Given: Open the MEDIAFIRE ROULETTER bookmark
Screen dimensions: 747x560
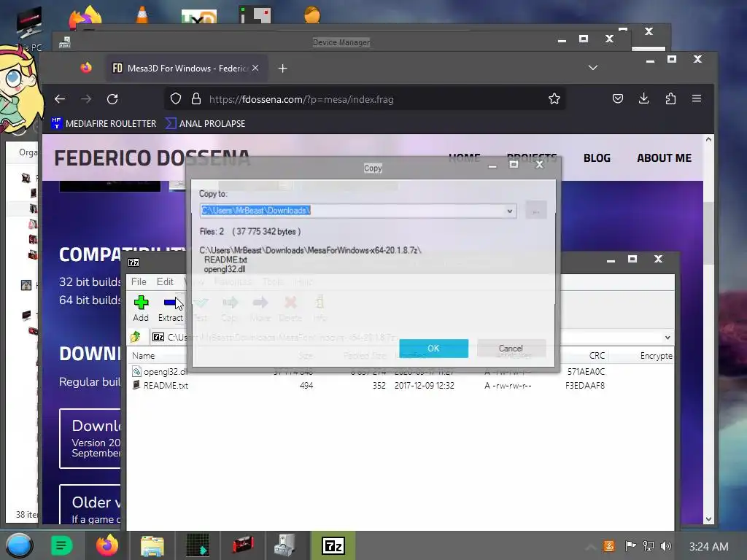Looking at the screenshot, I should point(104,123).
